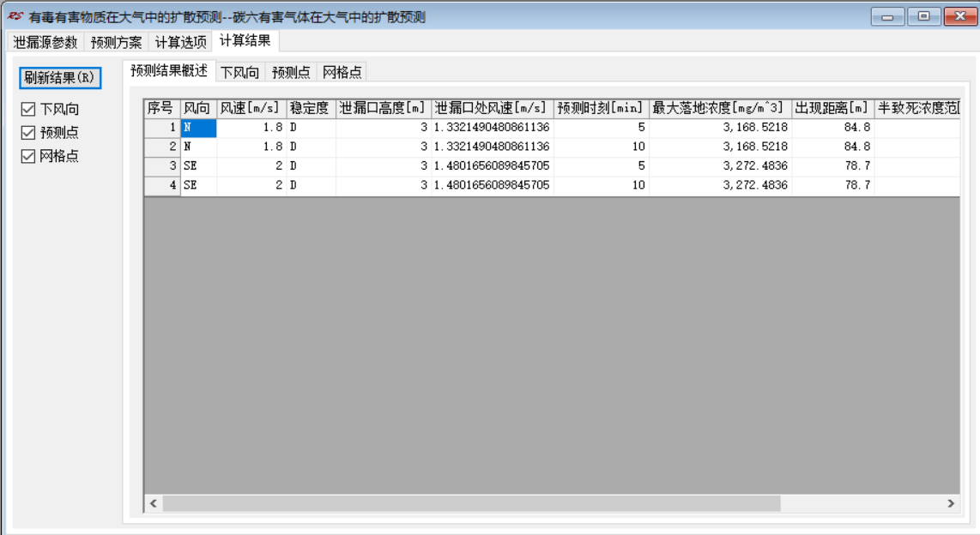
Task: Click 1.4801656089845705 in row 4
Action: tap(492, 185)
